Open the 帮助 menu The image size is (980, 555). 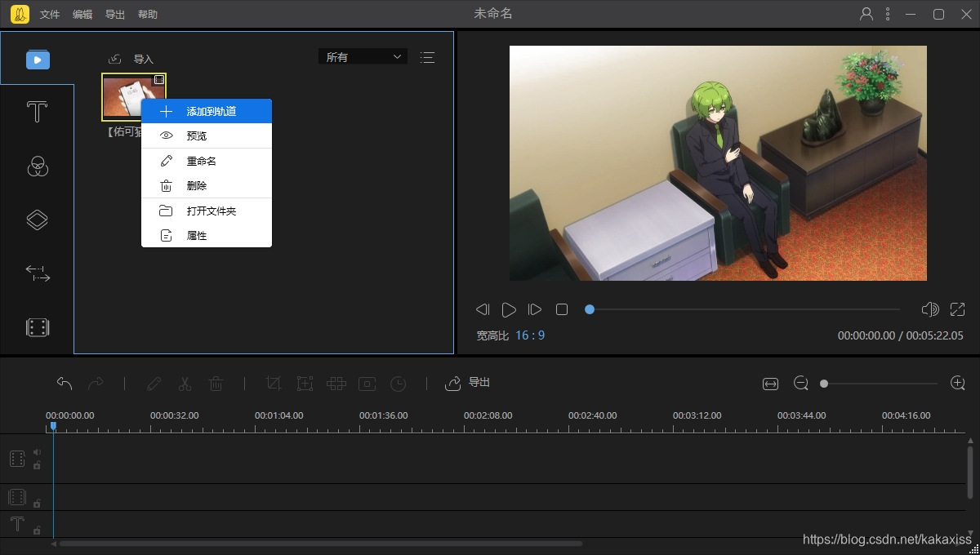[x=148, y=15]
